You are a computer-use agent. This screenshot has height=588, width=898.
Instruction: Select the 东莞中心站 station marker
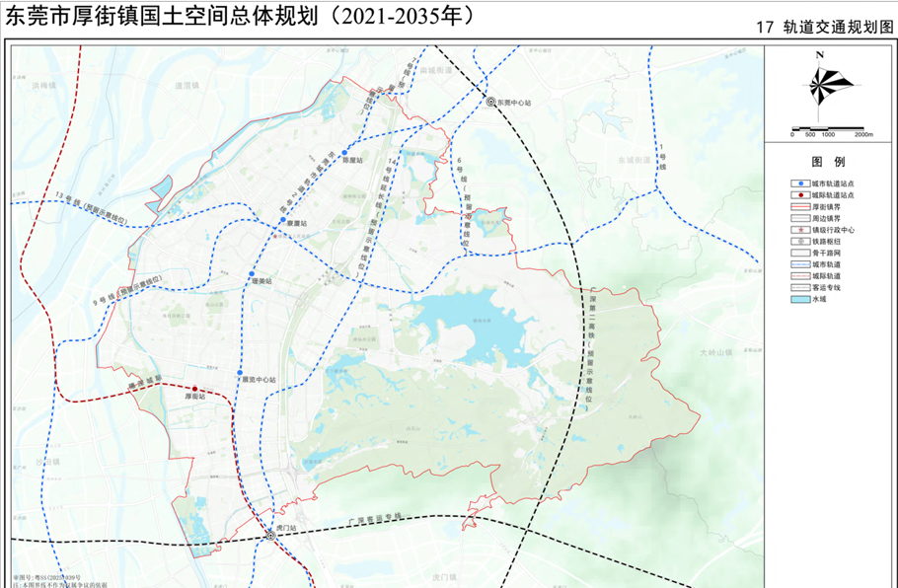tap(490, 100)
